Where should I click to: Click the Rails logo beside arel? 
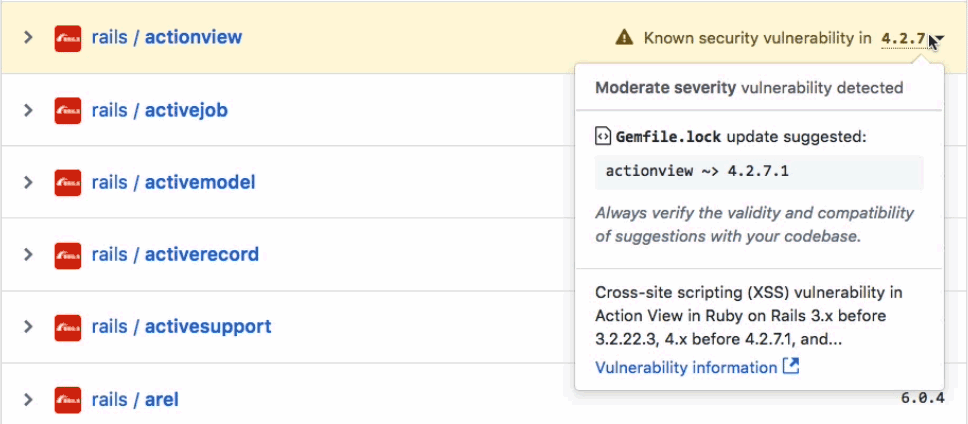68,400
